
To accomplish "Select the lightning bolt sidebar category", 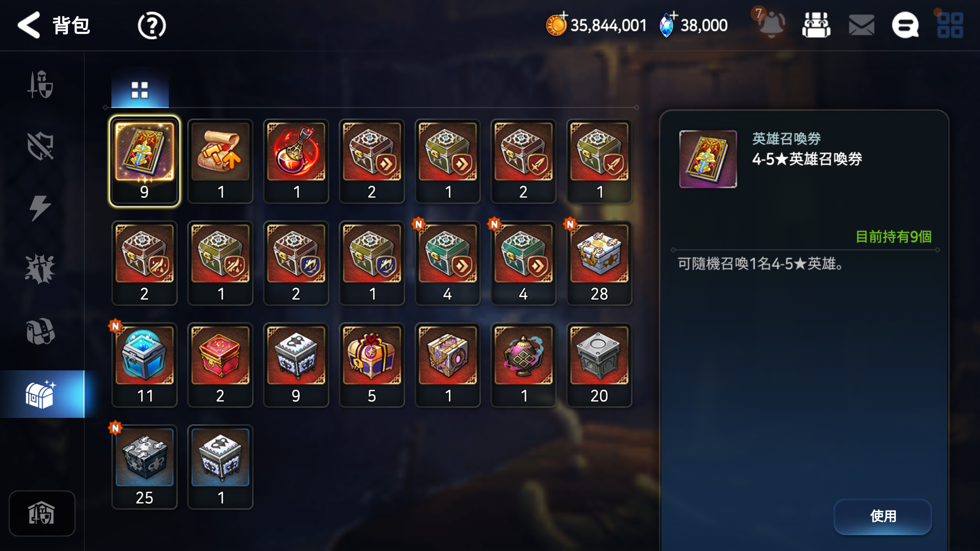I will click(40, 208).
